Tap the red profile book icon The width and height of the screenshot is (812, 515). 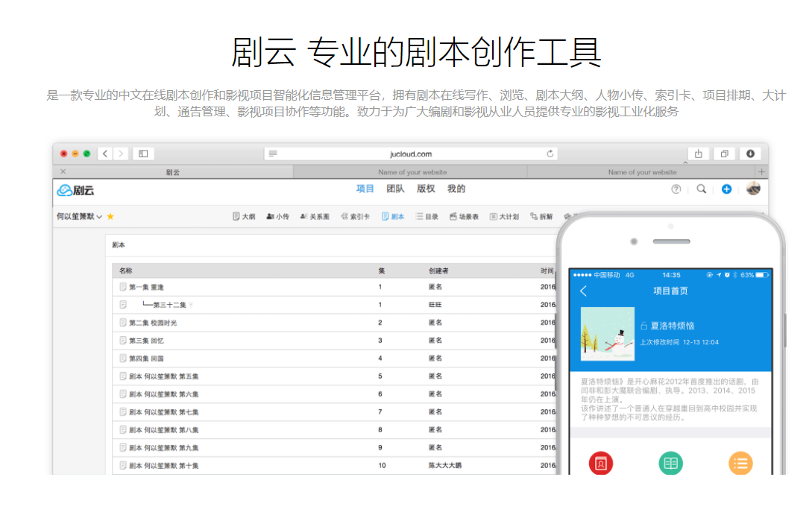600,463
